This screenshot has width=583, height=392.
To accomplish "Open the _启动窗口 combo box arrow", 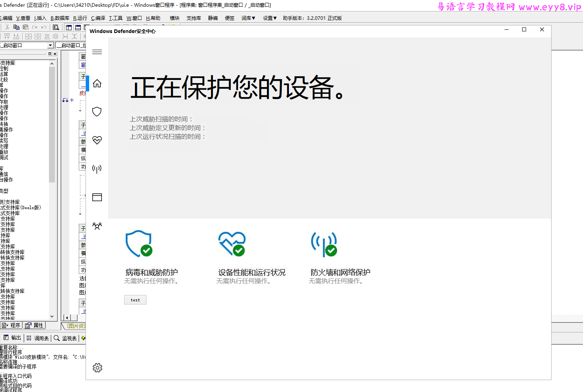I will click(x=50, y=45).
